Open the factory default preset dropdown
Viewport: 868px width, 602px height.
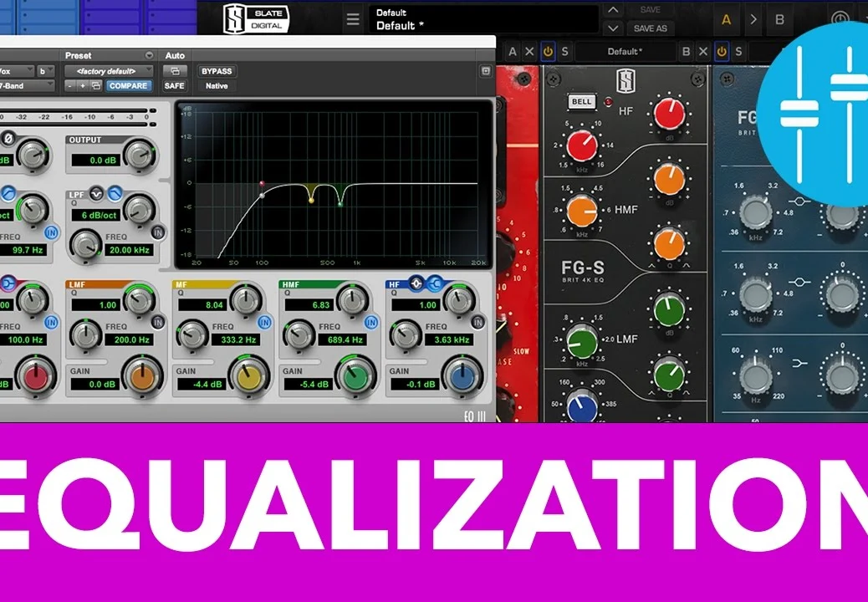coord(108,71)
